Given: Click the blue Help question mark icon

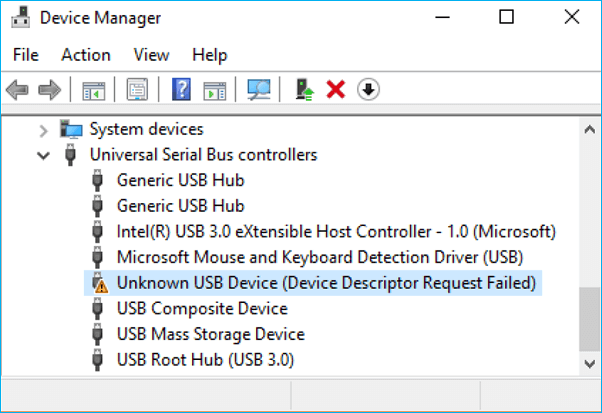Looking at the screenshot, I should coord(181,90).
